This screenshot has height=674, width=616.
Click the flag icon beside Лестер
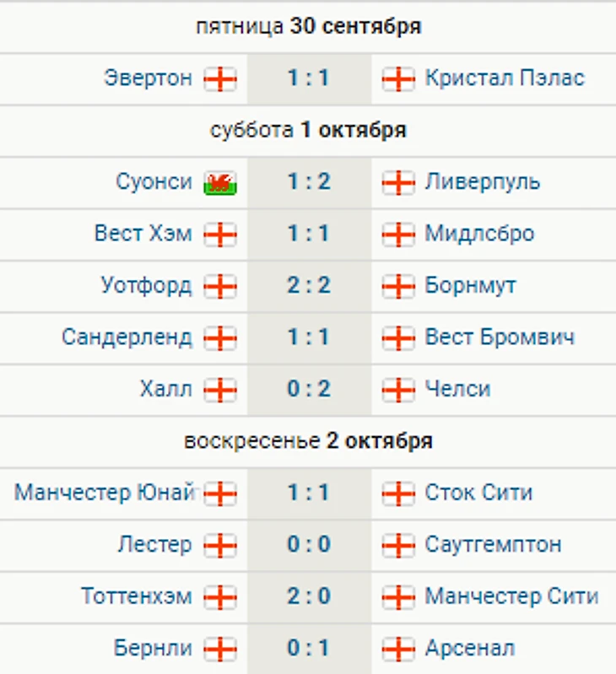(x=220, y=545)
